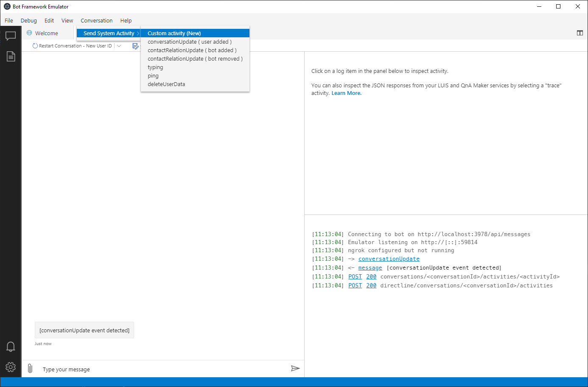Open the Debug menu

pos(29,20)
